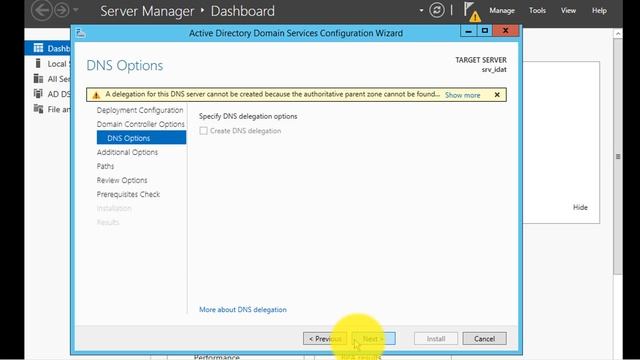Screen dimensions: 640x360
Task: Open the notifications flag with warning
Action: (472, 11)
